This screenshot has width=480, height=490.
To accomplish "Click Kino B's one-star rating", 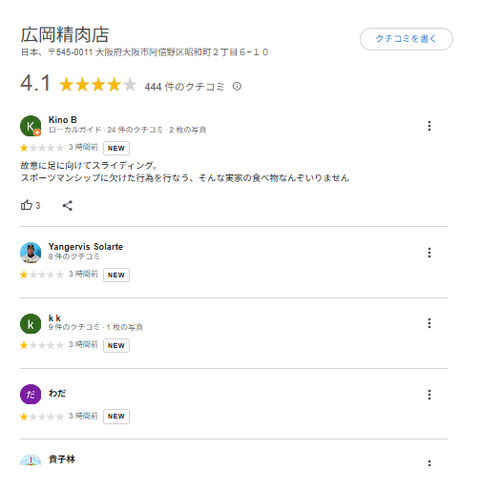I will (42, 148).
